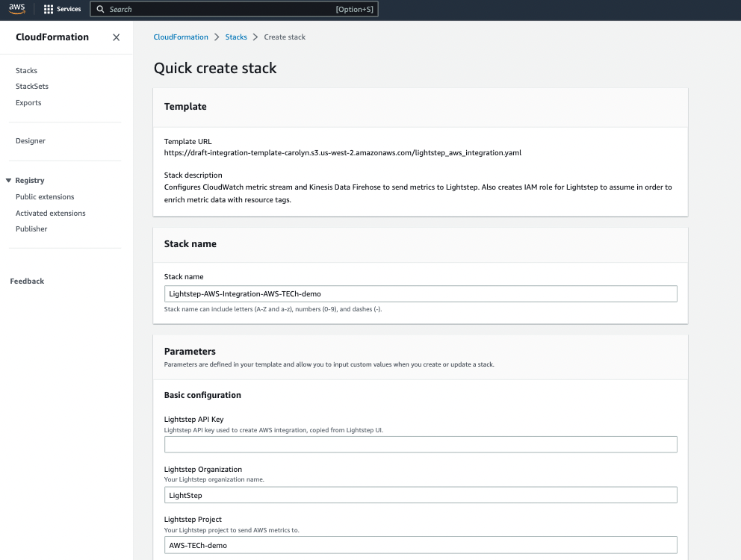741x560 pixels.
Task: Select Stacks in the sidebar
Action: (x=26, y=70)
